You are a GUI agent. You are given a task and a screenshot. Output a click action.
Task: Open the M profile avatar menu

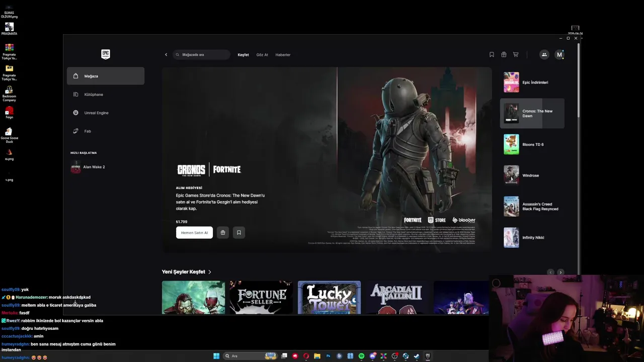[559, 55]
